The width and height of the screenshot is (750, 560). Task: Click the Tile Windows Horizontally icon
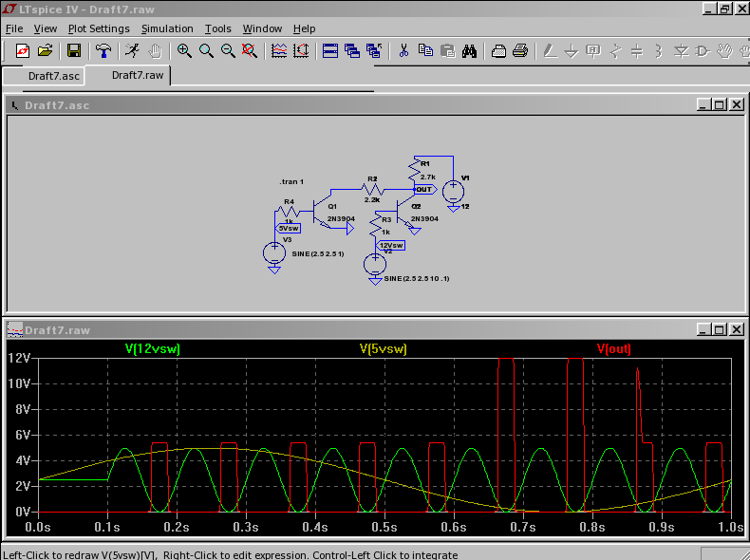[330, 51]
